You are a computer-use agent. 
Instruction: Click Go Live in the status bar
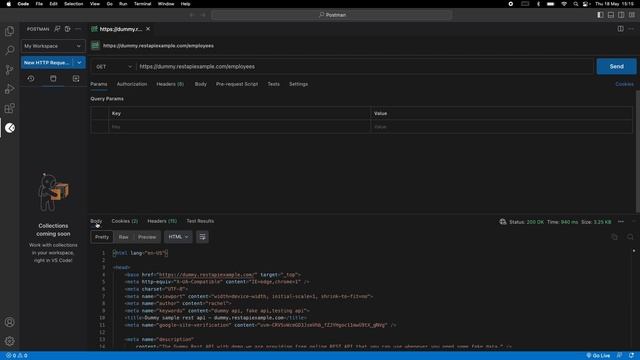[x=598, y=356]
